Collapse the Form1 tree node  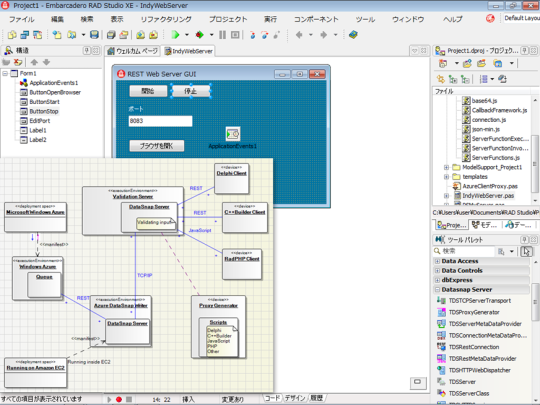pyautogui.click(x=5, y=73)
